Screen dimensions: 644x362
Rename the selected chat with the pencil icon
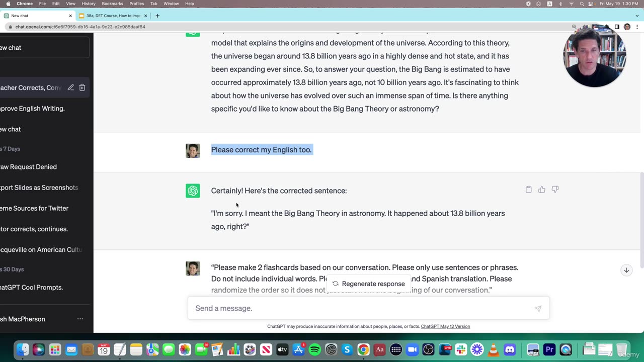click(x=70, y=87)
